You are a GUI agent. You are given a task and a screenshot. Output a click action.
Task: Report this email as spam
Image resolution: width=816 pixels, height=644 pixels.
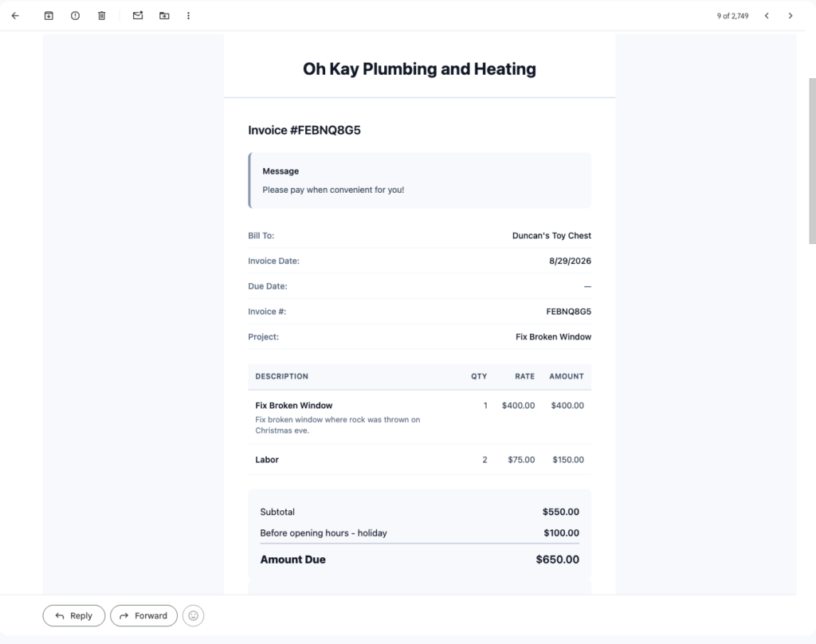75,16
